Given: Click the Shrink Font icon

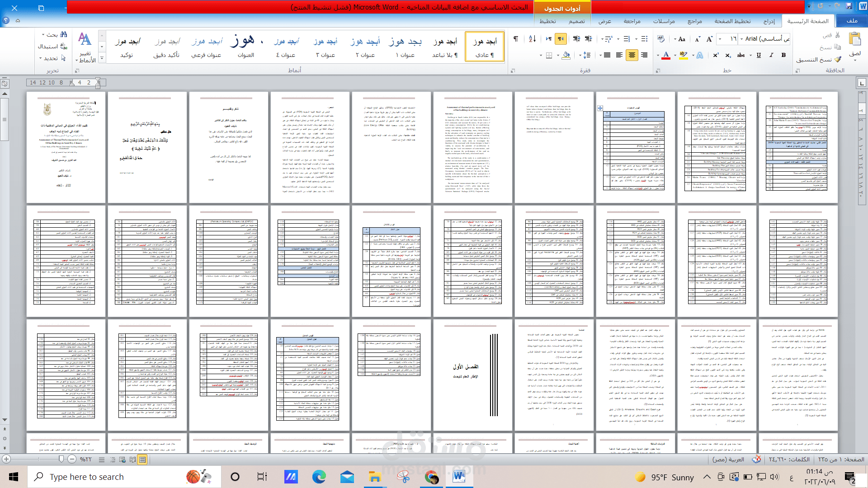Looking at the screenshot, I should 698,39.
